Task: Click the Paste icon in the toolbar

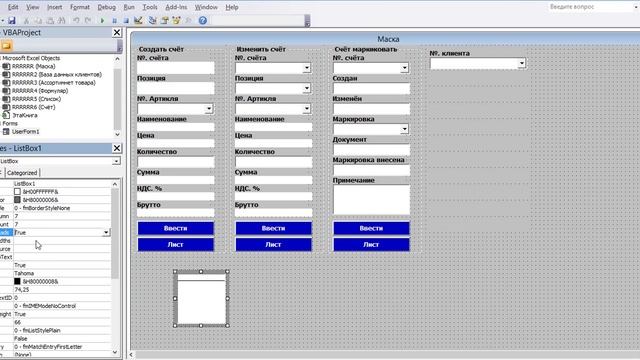Action: click(50, 20)
